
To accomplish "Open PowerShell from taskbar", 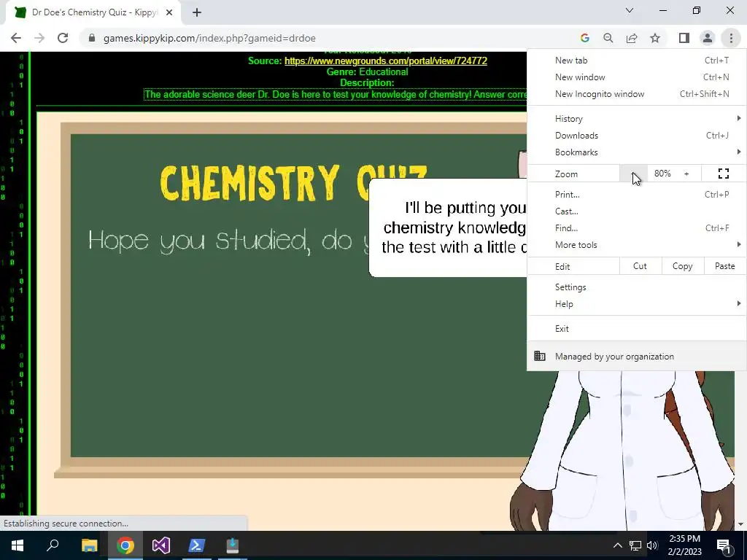I will tap(197, 545).
